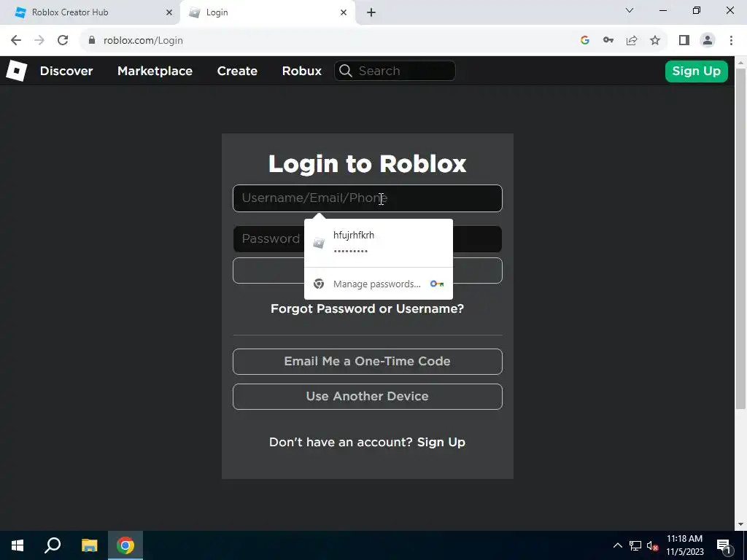Close the Login tab
The image size is (747, 560).
coord(344,13)
